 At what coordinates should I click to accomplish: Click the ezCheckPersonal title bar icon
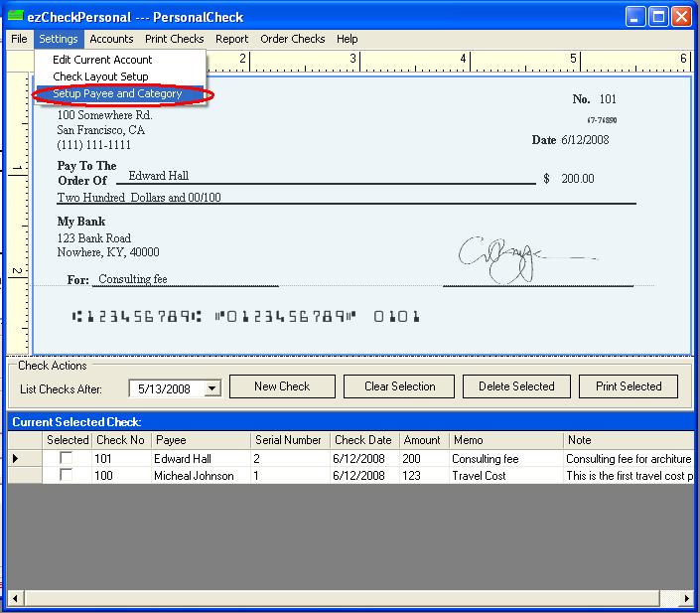[x=16, y=16]
